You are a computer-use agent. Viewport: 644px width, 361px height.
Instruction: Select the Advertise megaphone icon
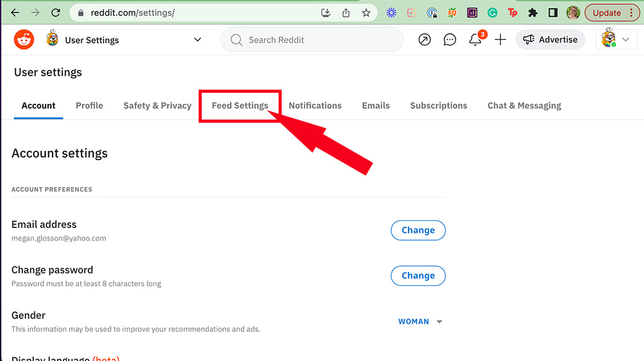(530, 39)
